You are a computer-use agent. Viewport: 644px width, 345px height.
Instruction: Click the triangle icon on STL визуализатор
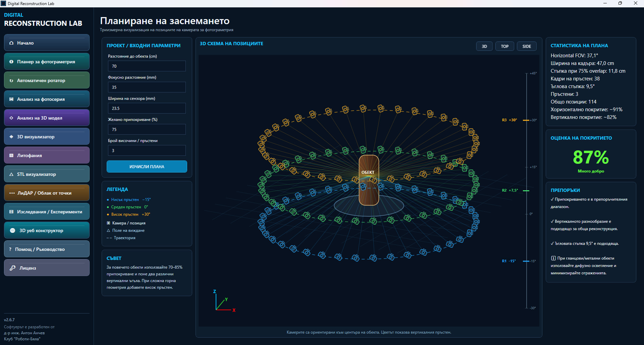point(11,174)
